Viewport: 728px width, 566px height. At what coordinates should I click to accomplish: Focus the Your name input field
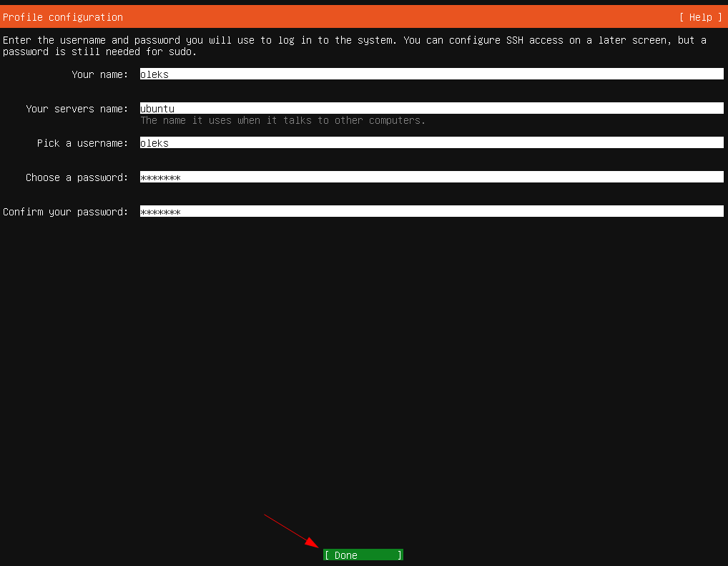431,74
